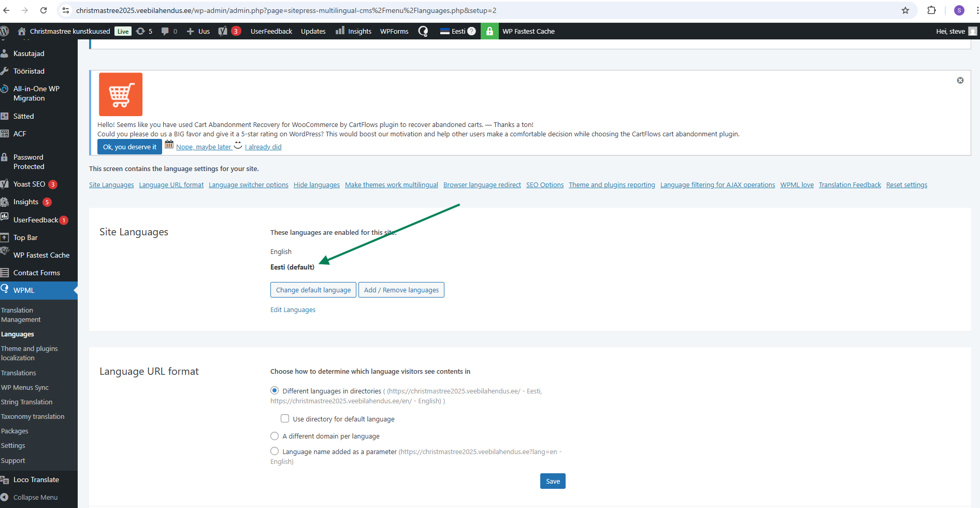
Task: Choose Language name added as parameter
Action: click(x=275, y=451)
